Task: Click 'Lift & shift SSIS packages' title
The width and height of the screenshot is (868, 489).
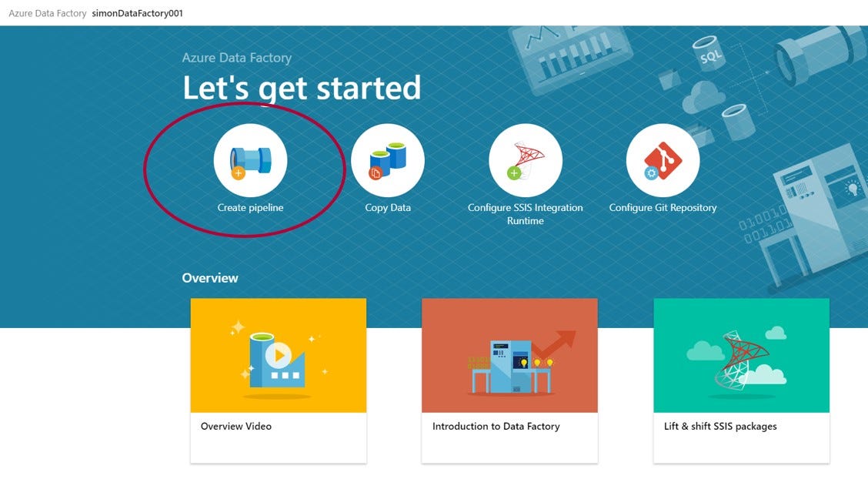Action: [720, 427]
